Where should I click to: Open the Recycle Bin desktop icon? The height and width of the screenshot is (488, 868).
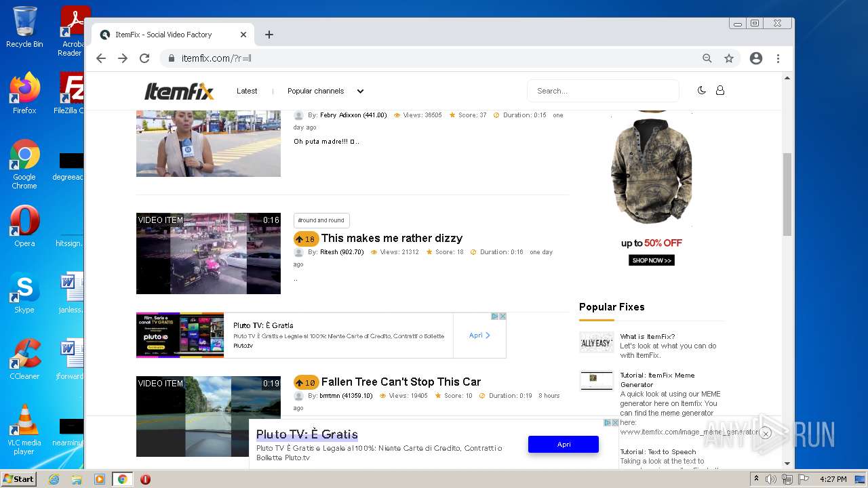pyautogui.click(x=24, y=27)
